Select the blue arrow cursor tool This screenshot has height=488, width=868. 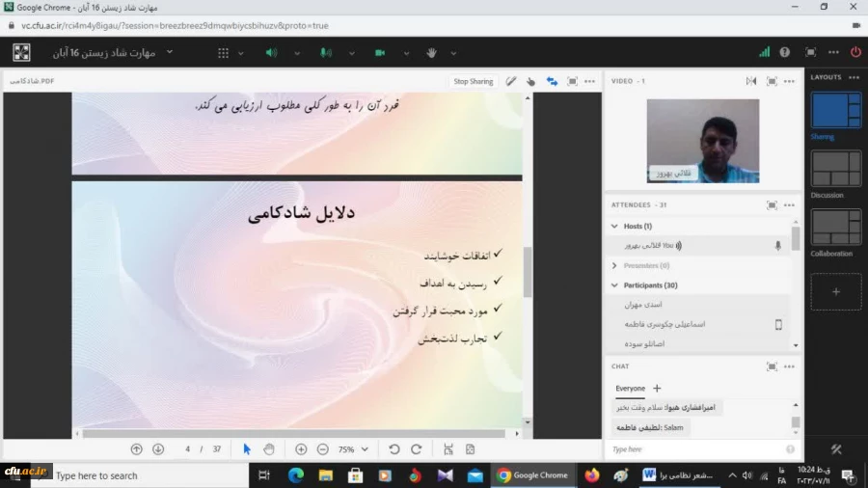(x=247, y=449)
